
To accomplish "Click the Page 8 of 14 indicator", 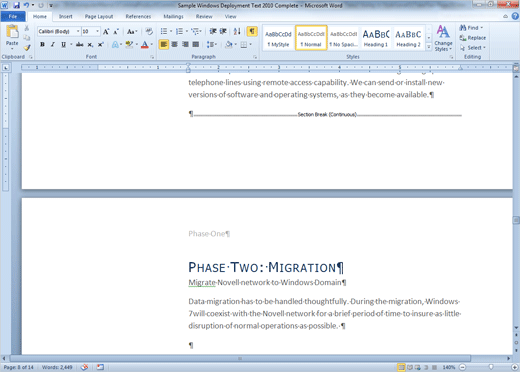I will coord(19,367).
